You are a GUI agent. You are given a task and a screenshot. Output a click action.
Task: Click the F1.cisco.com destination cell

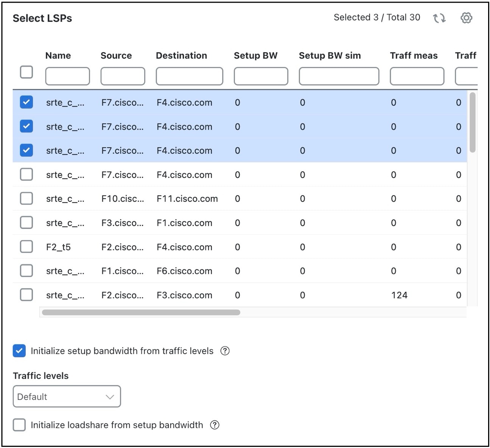[185, 223]
